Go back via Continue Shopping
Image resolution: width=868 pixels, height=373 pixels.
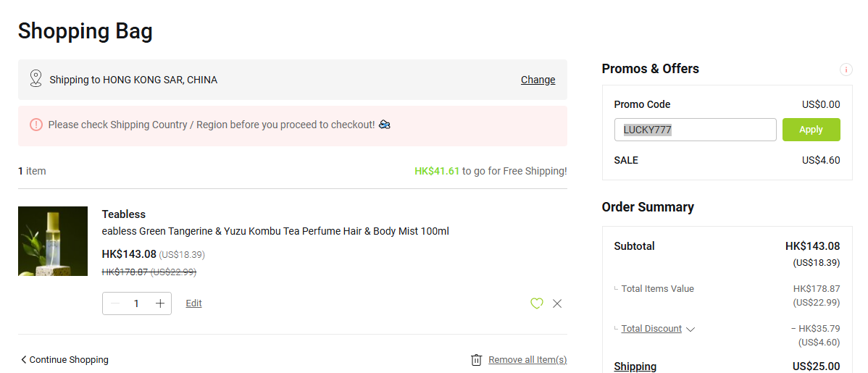coord(69,360)
